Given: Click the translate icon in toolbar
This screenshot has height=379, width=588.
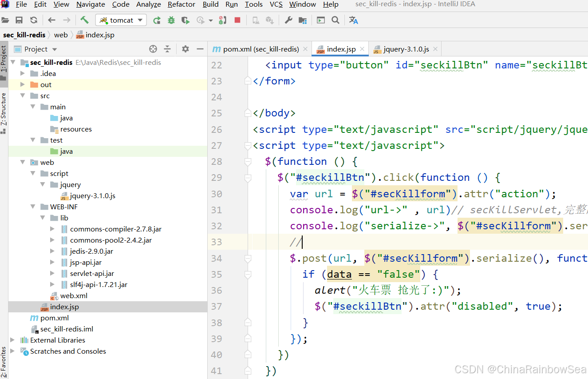Looking at the screenshot, I should pyautogui.click(x=353, y=20).
